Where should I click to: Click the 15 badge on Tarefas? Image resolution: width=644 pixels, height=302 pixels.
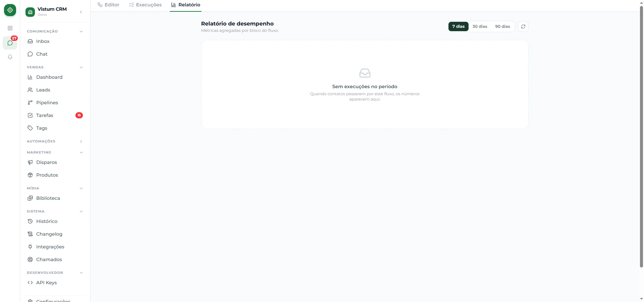click(79, 115)
